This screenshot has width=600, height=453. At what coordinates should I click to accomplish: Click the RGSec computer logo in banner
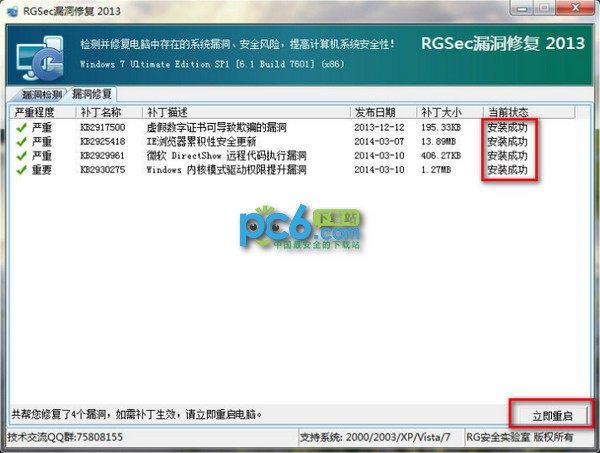(40, 58)
